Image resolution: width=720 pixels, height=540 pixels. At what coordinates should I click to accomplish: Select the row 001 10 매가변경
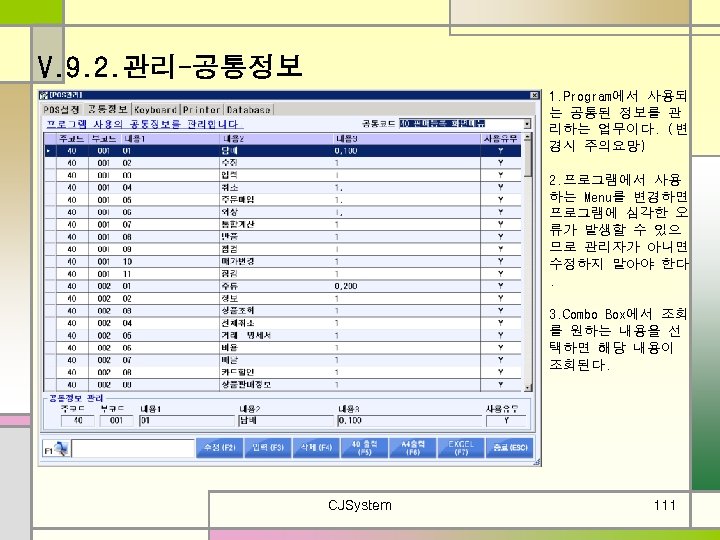coord(283,262)
